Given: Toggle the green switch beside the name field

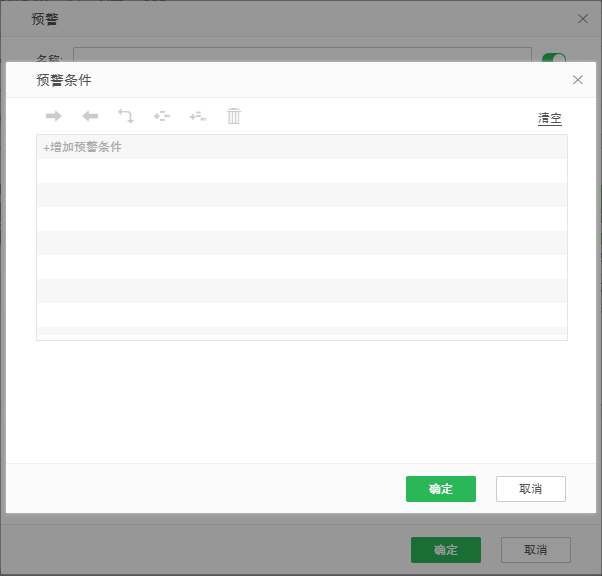Looking at the screenshot, I should tap(553, 59).
